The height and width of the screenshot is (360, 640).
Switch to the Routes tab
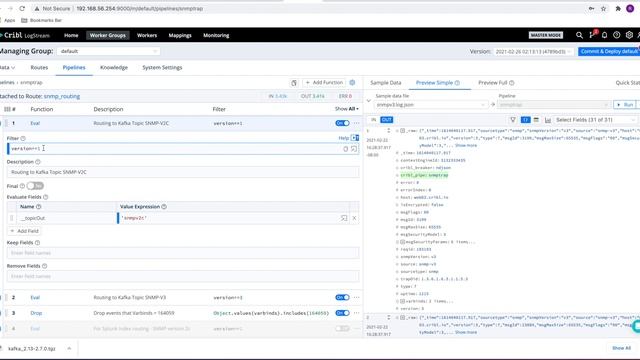pos(39,68)
